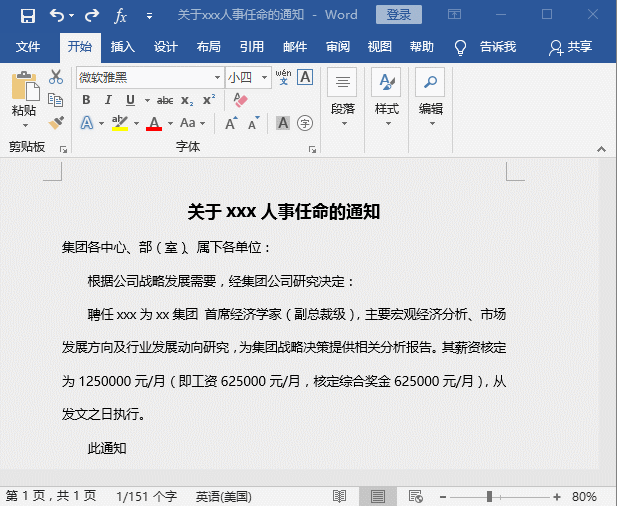Click the Undo arrow icon
The image size is (617, 506).
[57, 15]
